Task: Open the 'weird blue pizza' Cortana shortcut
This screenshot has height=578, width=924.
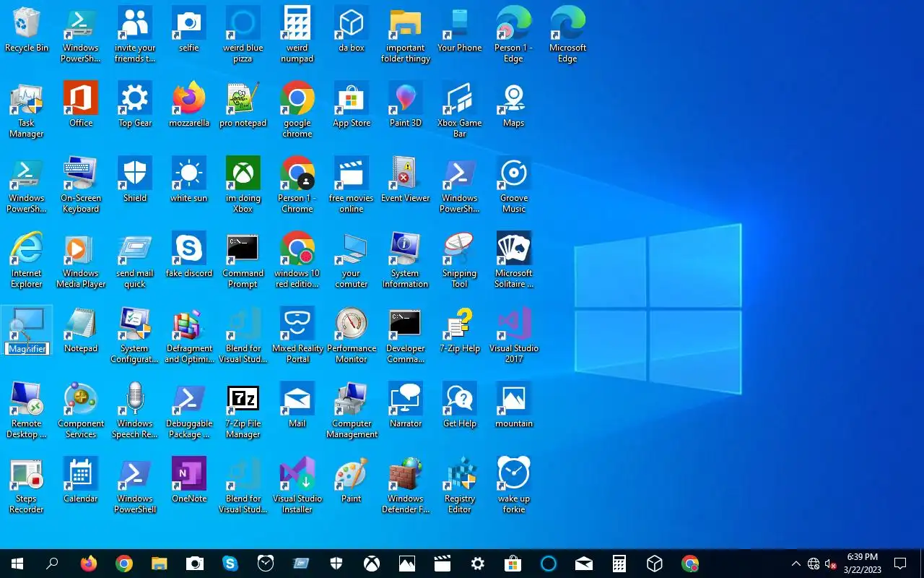Action: pyautogui.click(x=243, y=35)
